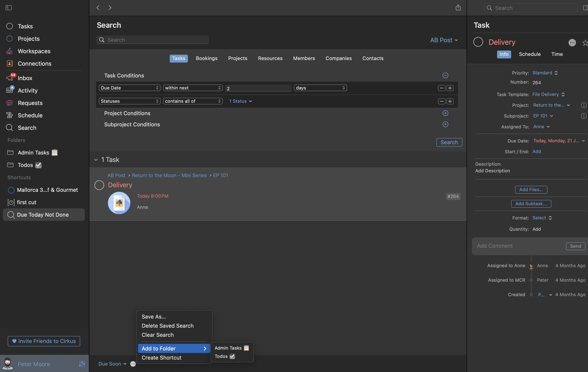Remove Task Conditions with minus circle
The image size is (588, 372).
[x=445, y=75]
